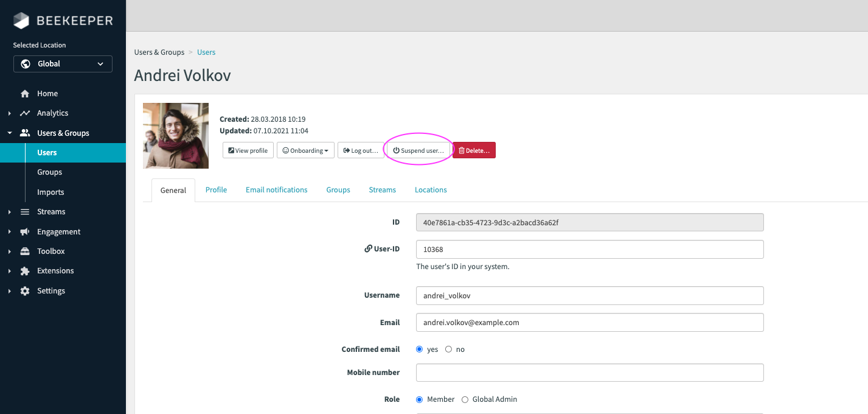Open the Onboarding dropdown button
The image size is (868, 414).
[305, 150]
